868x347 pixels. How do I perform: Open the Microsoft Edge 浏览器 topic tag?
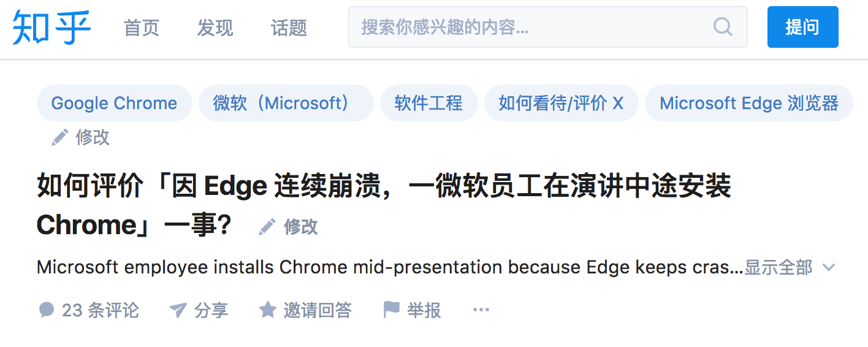point(748,103)
